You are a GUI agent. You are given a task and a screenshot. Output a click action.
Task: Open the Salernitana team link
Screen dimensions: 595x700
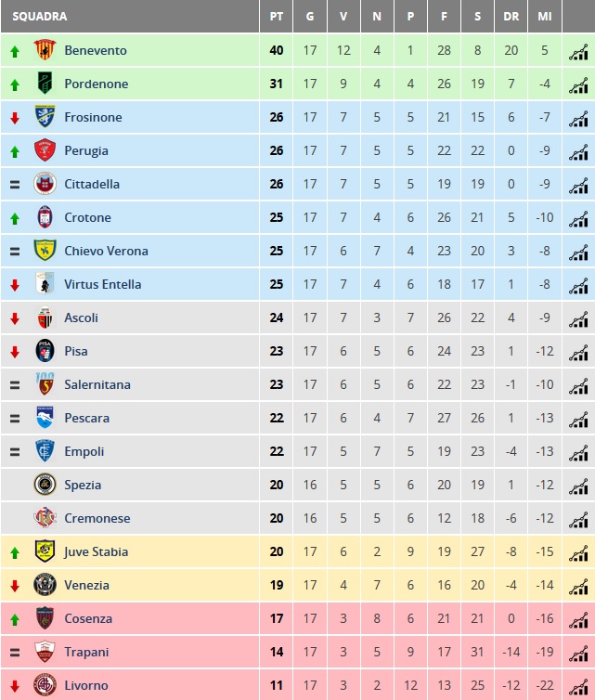(x=97, y=384)
